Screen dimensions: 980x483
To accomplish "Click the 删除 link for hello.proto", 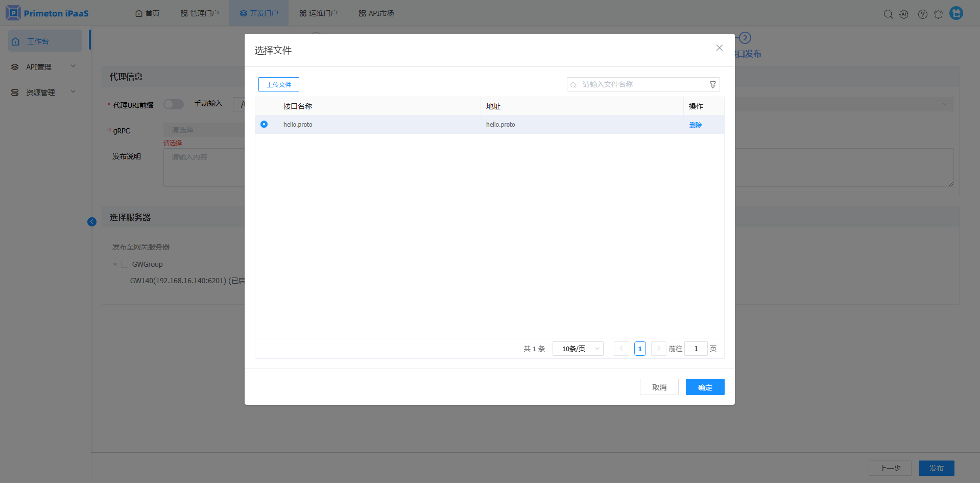I will point(695,125).
